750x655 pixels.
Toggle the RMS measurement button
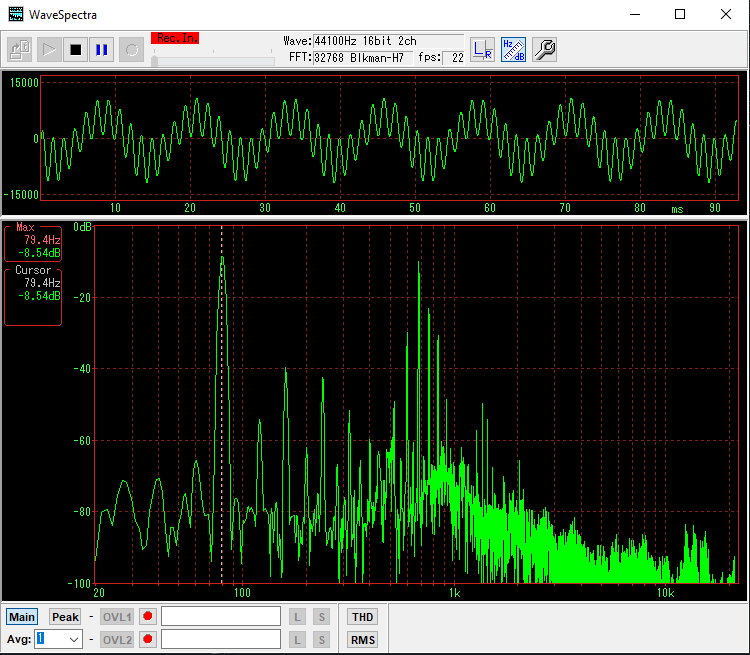click(362, 640)
